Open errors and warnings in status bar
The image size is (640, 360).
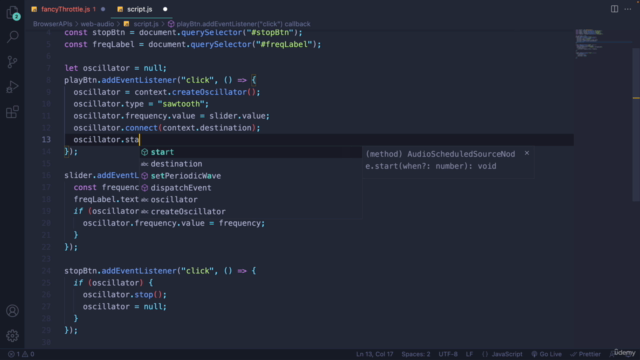pyautogui.click(x=21, y=354)
